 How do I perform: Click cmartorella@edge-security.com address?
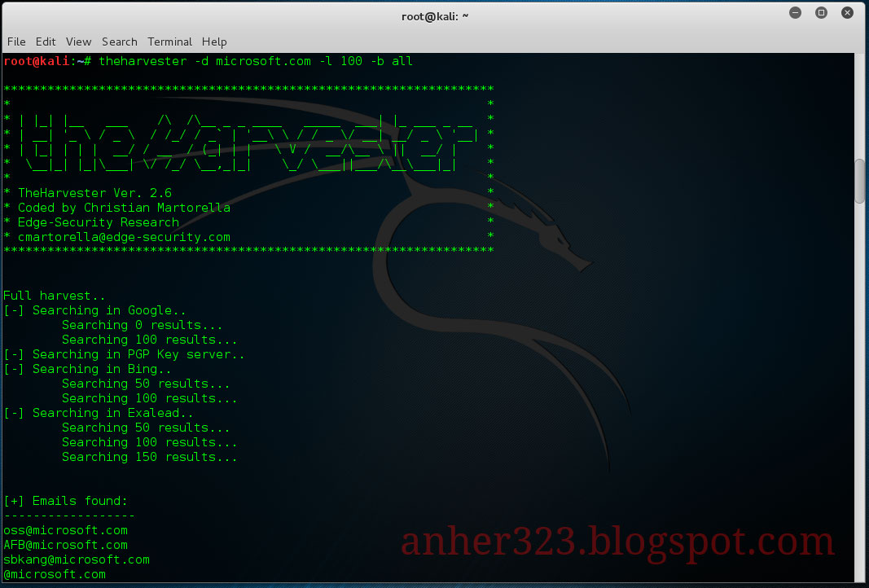click(x=124, y=237)
